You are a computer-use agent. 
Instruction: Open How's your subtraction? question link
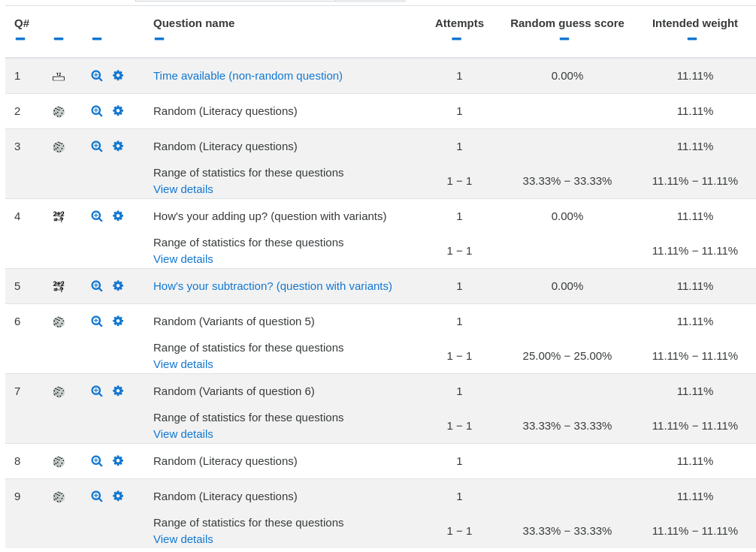(x=272, y=286)
